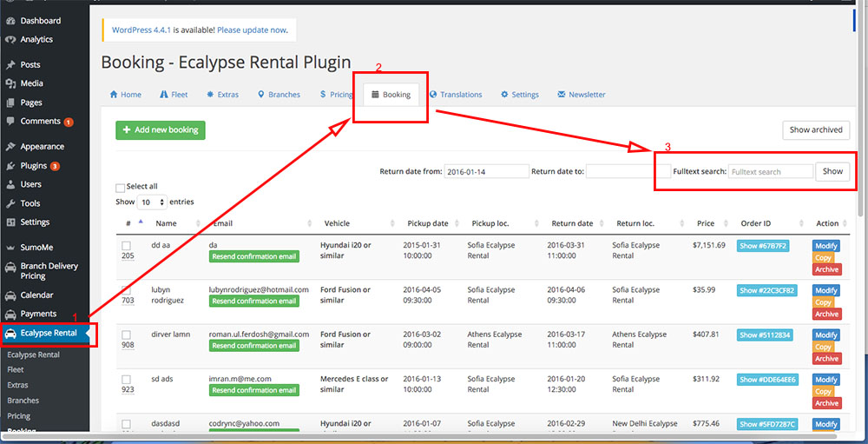Click Ecalypse Rental car icon
The image size is (868, 444).
point(10,334)
